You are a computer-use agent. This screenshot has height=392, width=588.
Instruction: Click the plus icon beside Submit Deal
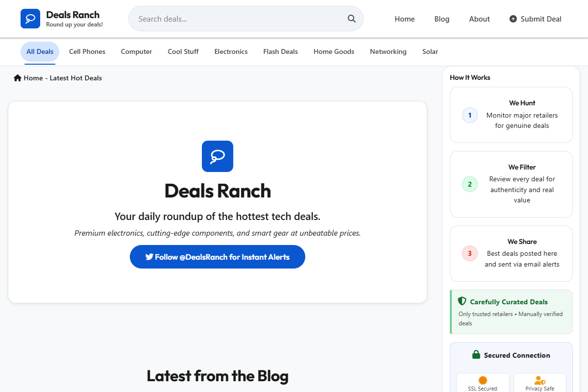click(x=513, y=19)
